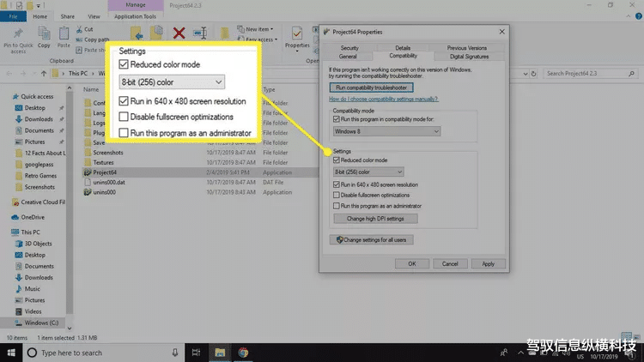Click Change settings for all users

coord(371,239)
